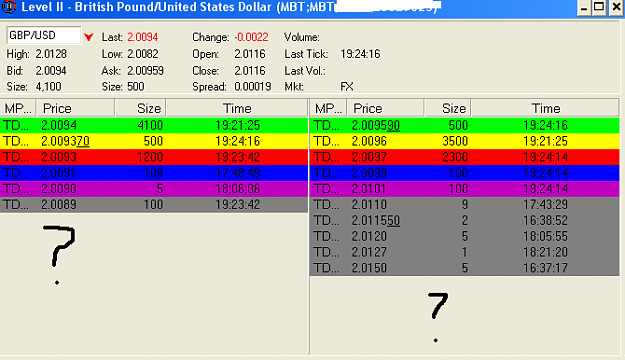Select red ask row priced 2.0097
The image size is (625, 360).
465,157
